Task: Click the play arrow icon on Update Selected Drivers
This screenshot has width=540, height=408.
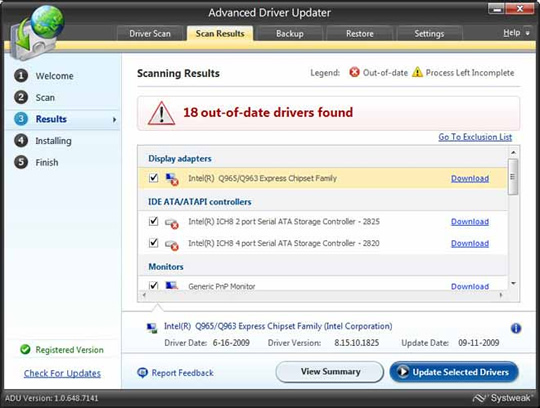Action: [x=402, y=372]
